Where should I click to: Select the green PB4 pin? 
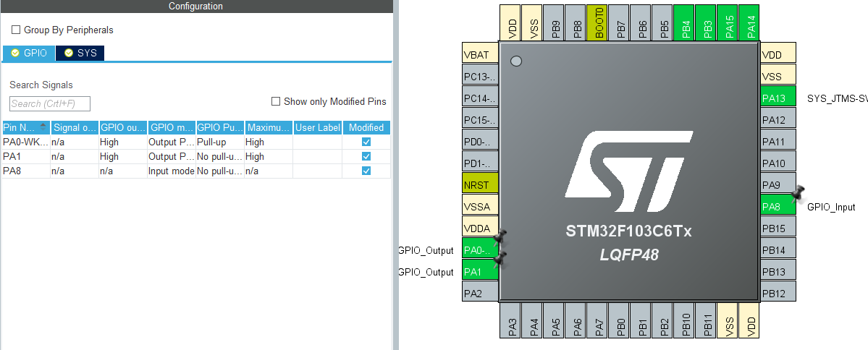[x=684, y=22]
